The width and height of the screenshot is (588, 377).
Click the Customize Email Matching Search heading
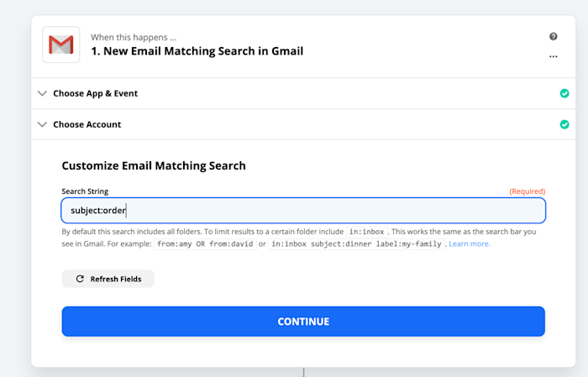[x=154, y=165]
